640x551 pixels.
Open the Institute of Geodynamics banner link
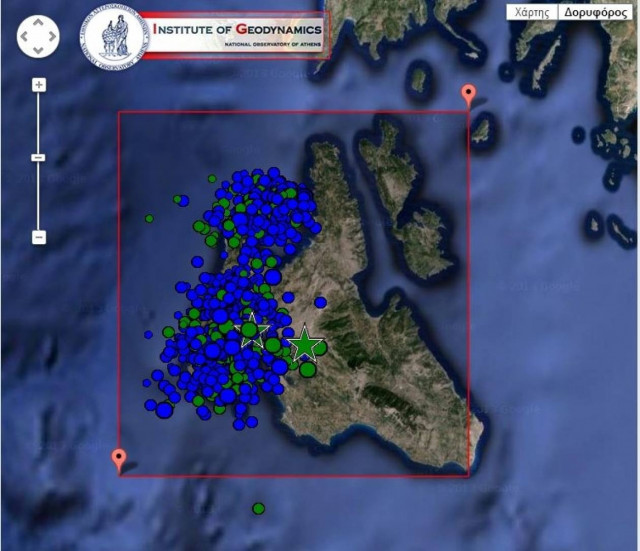236,32
